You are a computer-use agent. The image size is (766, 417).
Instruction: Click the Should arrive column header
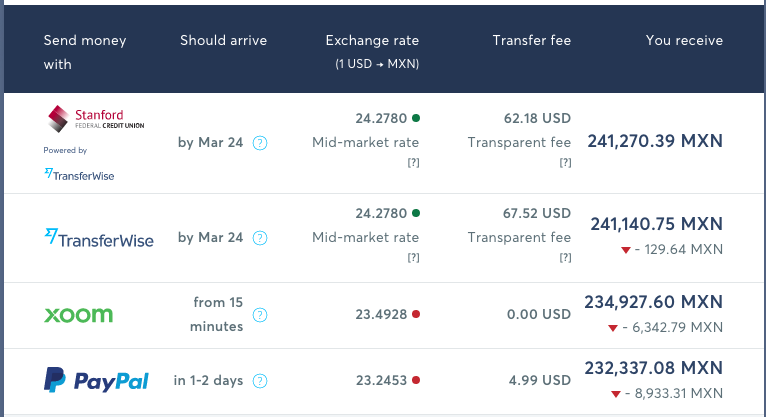[224, 41]
